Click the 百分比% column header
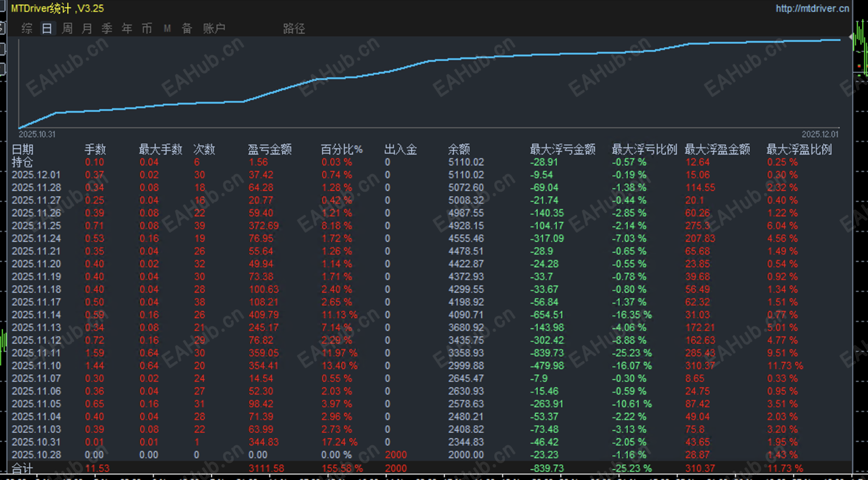868x480 pixels. point(342,149)
